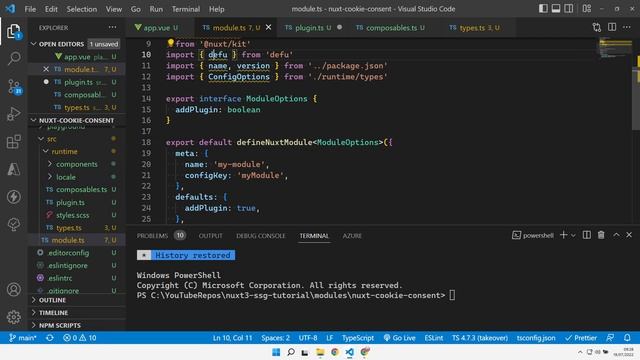The height and width of the screenshot is (360, 640).
Task: Click Go Live in the status bar
Action: 399,338
